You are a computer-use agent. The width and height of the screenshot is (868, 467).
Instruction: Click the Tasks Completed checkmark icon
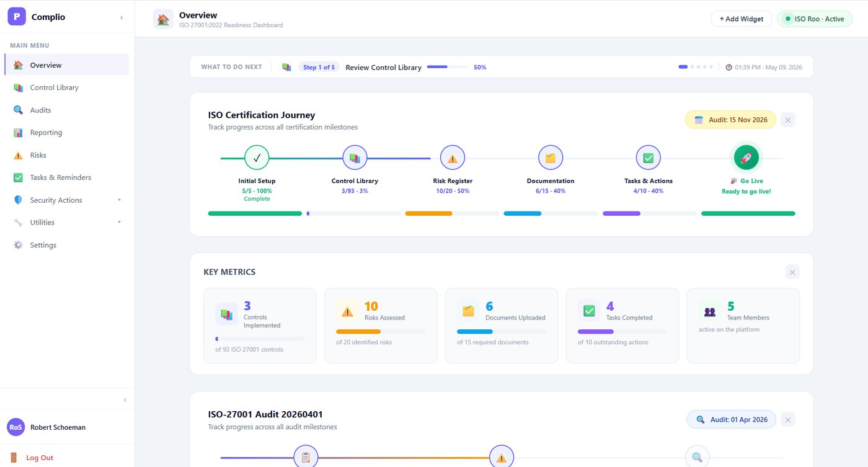tap(589, 311)
